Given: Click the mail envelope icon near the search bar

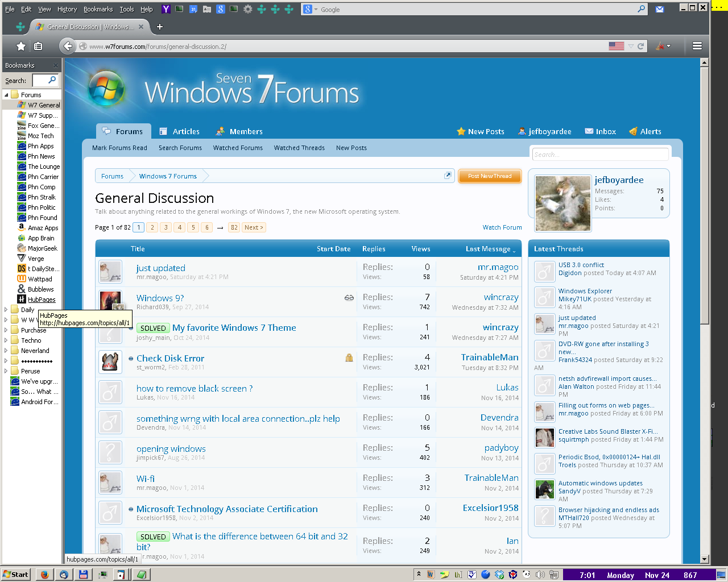Looking at the screenshot, I should [x=659, y=9].
